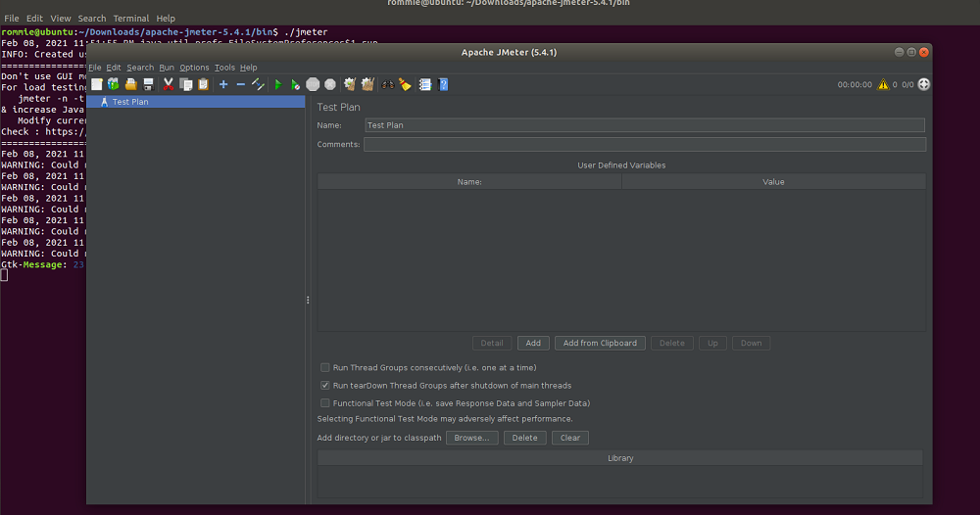Open the Tools menu in JMeter

point(225,68)
